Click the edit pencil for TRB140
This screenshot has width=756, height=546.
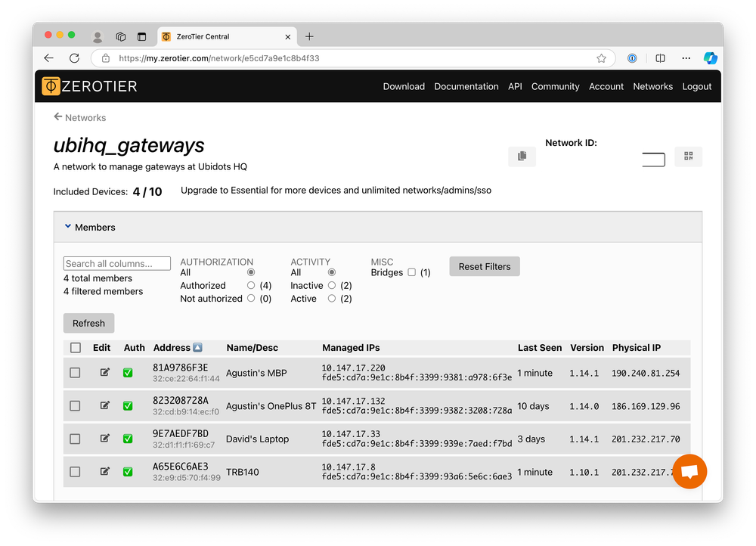click(105, 471)
